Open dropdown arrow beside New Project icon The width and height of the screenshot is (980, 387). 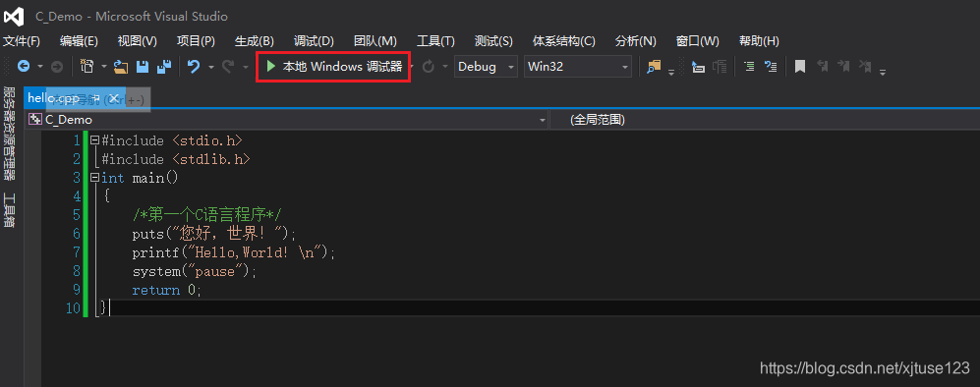(104, 66)
